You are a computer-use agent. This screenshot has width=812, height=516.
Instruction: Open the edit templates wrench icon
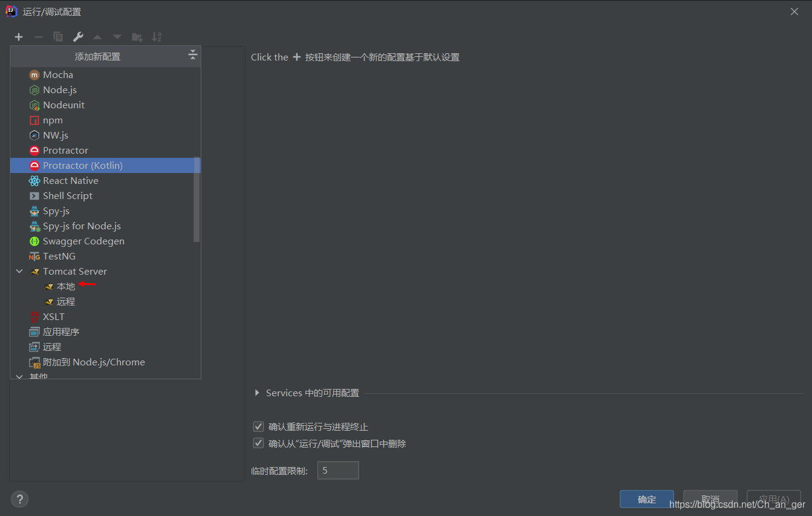tap(78, 37)
